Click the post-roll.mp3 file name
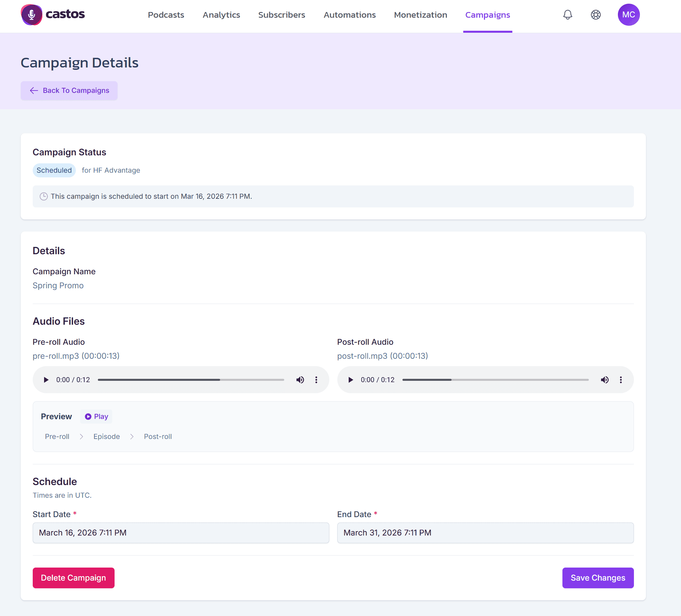 coord(382,356)
